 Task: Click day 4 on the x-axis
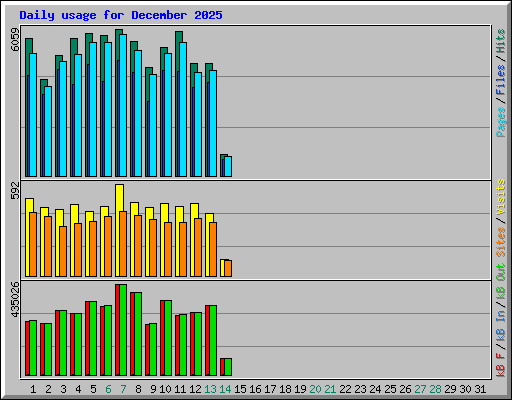[x=78, y=389]
